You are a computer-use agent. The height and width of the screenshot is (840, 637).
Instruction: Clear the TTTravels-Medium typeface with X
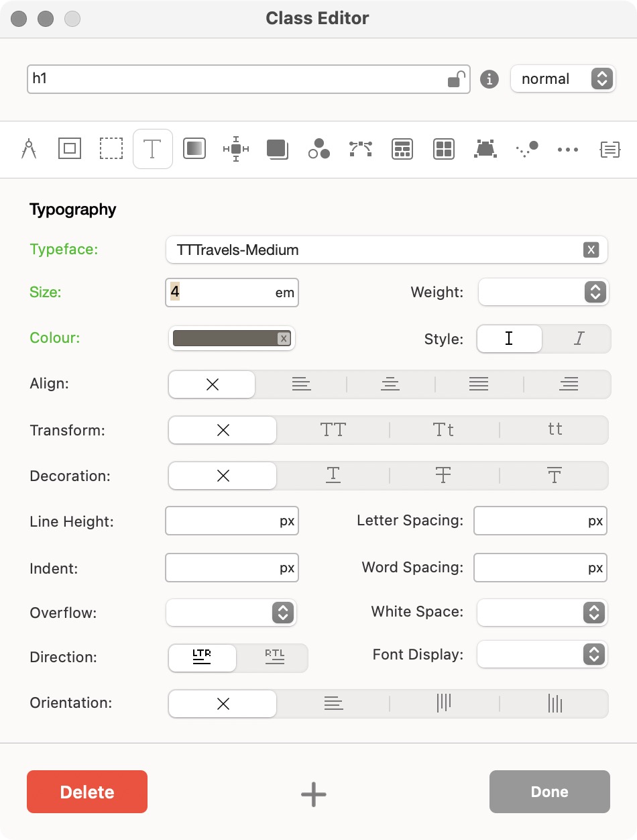(x=590, y=250)
